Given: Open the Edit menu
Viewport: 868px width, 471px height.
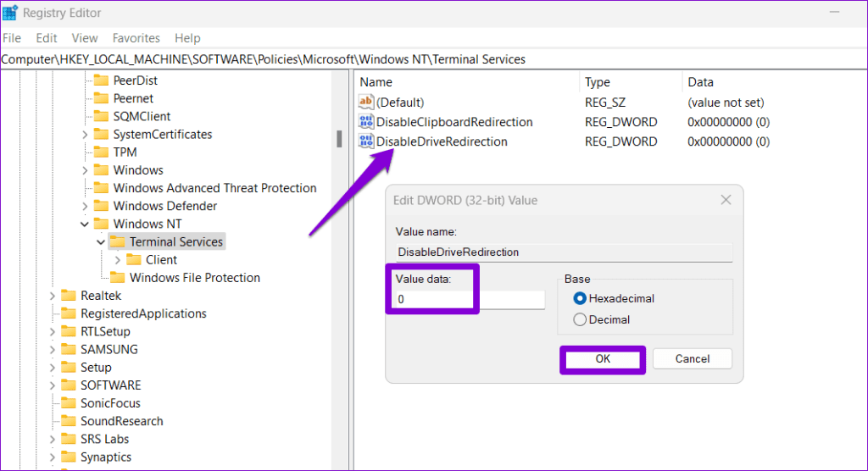Looking at the screenshot, I should coord(47,38).
